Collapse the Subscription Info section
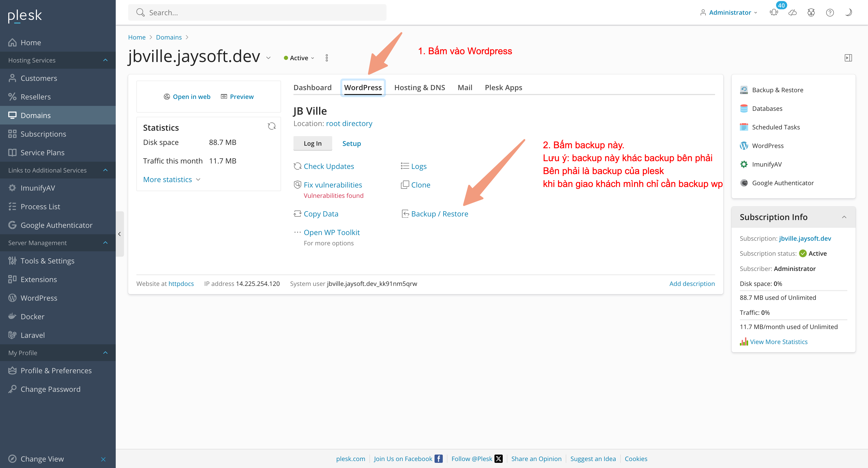Image resolution: width=868 pixels, height=468 pixels. point(844,217)
